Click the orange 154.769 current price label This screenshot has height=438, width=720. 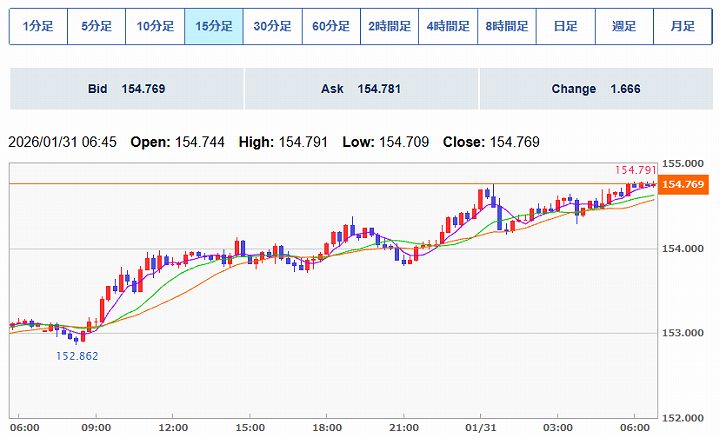point(685,185)
